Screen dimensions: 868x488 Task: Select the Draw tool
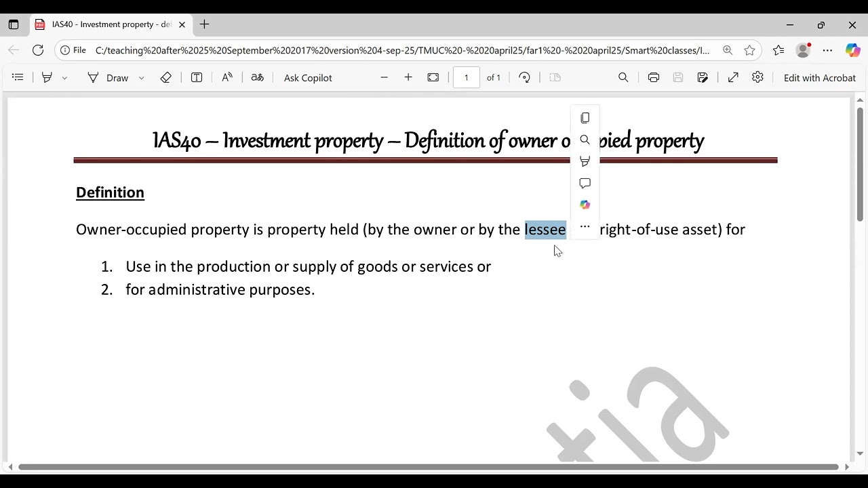pyautogui.click(x=108, y=78)
